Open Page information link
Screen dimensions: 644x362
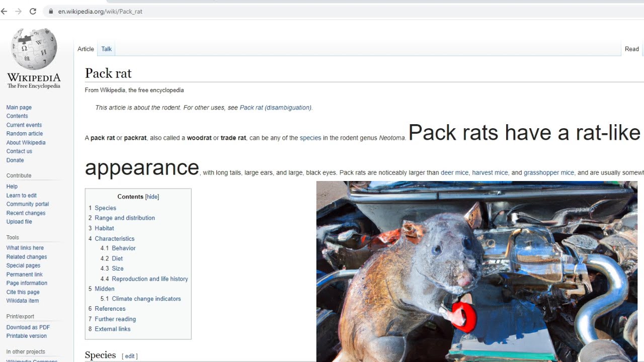pyautogui.click(x=27, y=283)
